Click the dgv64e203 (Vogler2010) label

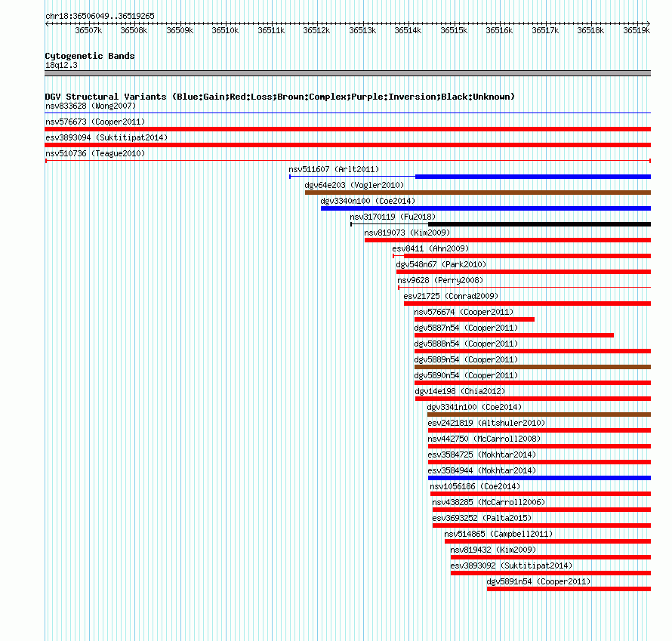[x=354, y=185]
